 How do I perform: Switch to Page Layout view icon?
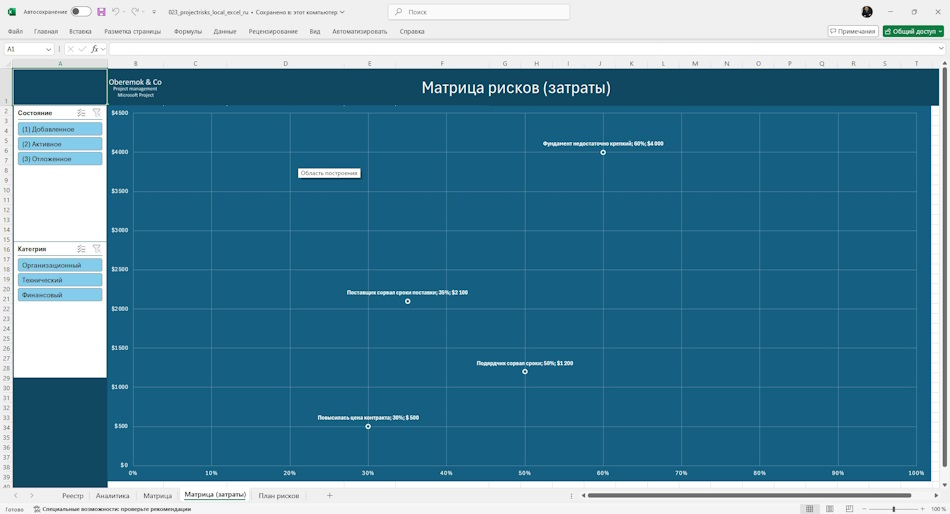829,509
